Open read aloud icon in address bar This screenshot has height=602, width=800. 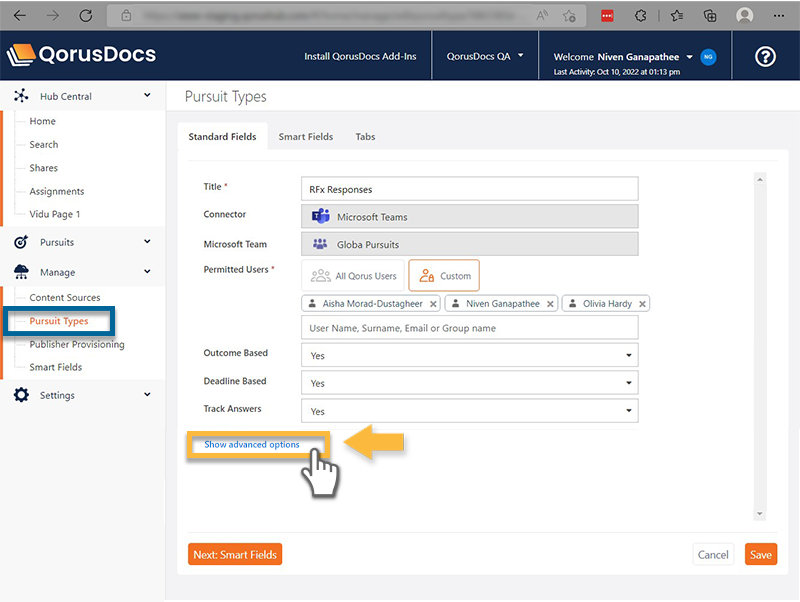click(x=542, y=16)
